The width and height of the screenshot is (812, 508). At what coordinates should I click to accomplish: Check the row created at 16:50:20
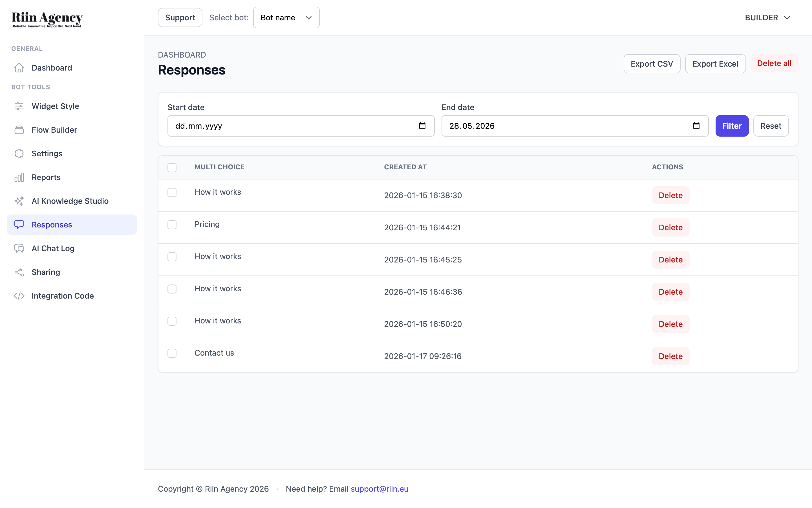pos(172,321)
